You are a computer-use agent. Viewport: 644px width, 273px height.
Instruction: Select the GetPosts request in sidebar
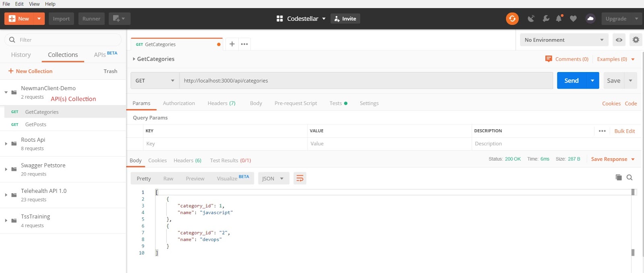(36, 124)
